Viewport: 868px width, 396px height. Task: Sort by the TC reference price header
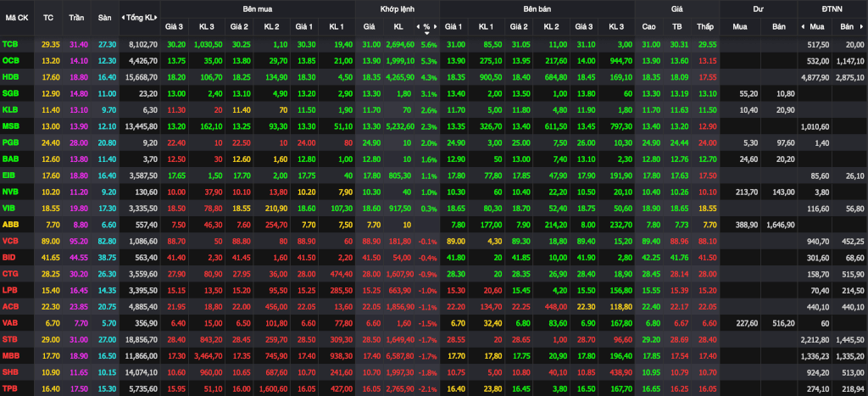48,18
